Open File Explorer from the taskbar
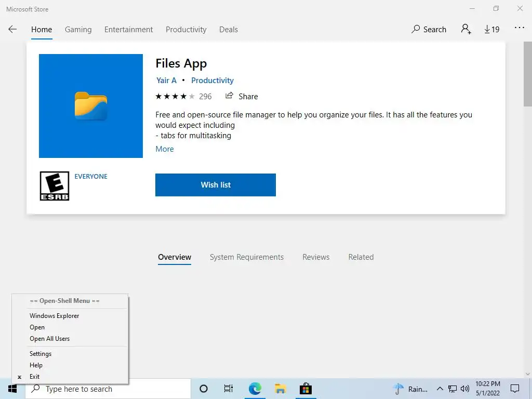Image resolution: width=532 pixels, height=399 pixels. 280,389
